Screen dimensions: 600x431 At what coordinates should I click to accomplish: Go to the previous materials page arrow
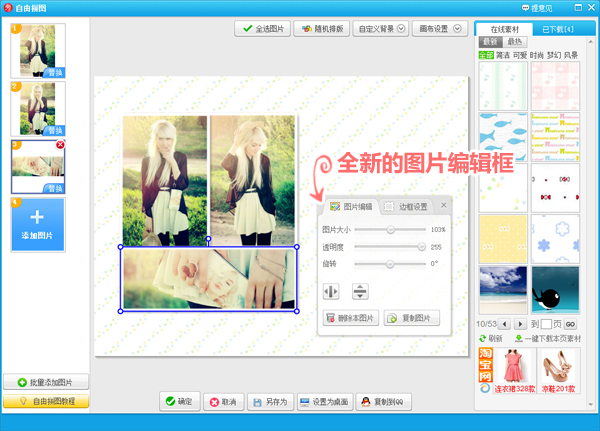(505, 325)
